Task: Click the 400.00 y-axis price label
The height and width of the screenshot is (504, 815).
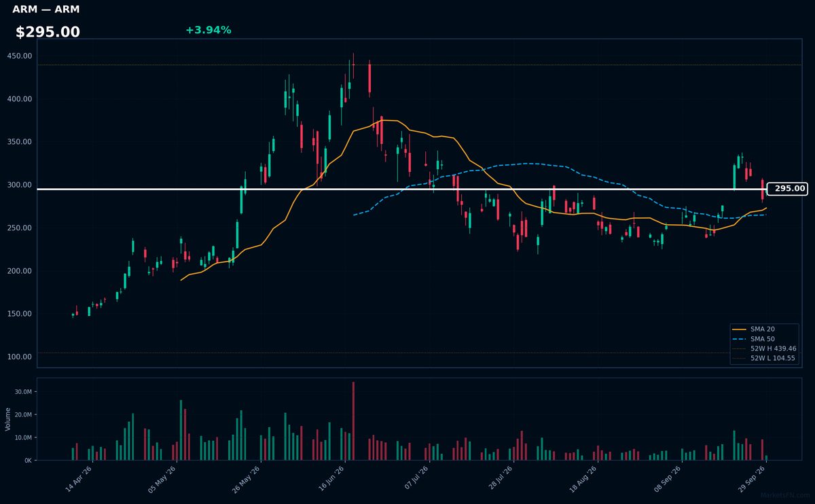Action: point(20,99)
